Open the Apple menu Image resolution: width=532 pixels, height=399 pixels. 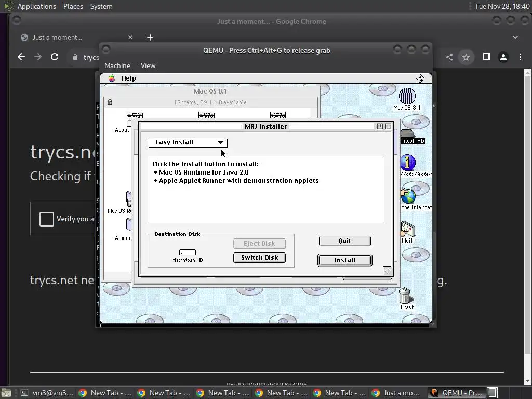(x=112, y=78)
